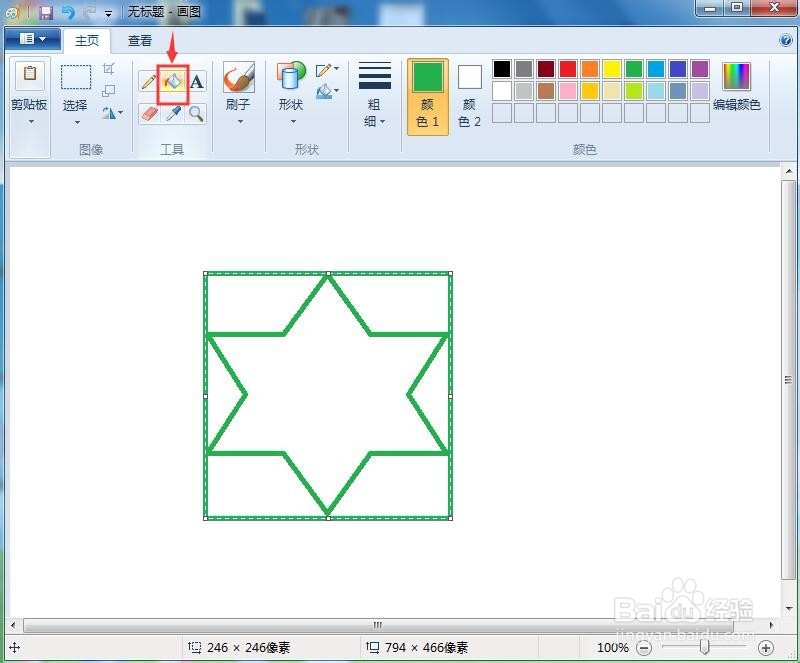This screenshot has width=800, height=663.
Task: Open Customize Quick Access Toolbar dropdown
Action: [x=108, y=14]
